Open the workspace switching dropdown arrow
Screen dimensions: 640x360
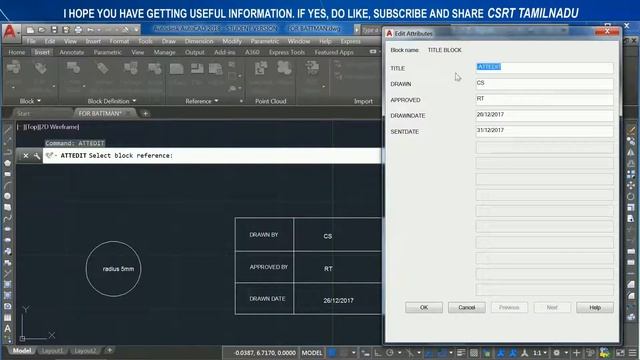566,353
